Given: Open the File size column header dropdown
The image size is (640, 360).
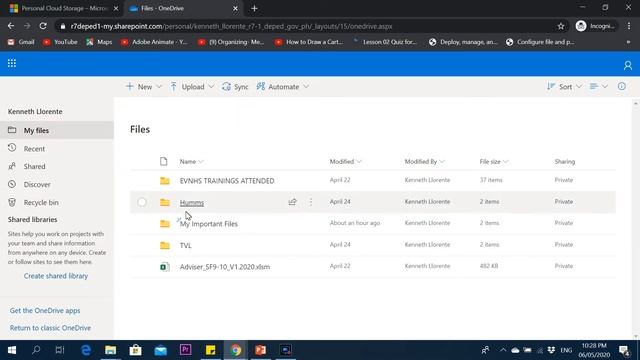Looking at the screenshot, I should (x=494, y=162).
